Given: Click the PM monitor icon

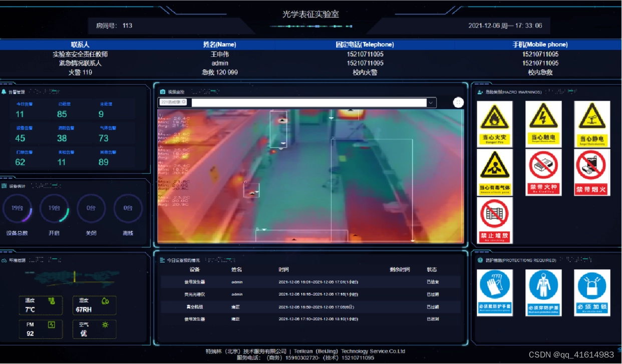Looking at the screenshot, I should point(51,325).
